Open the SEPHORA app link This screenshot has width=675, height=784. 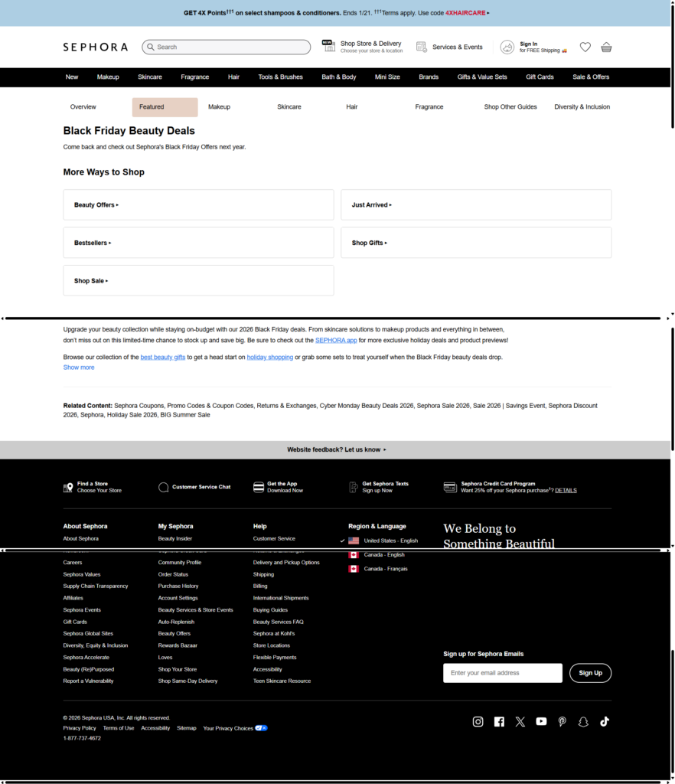coord(336,340)
